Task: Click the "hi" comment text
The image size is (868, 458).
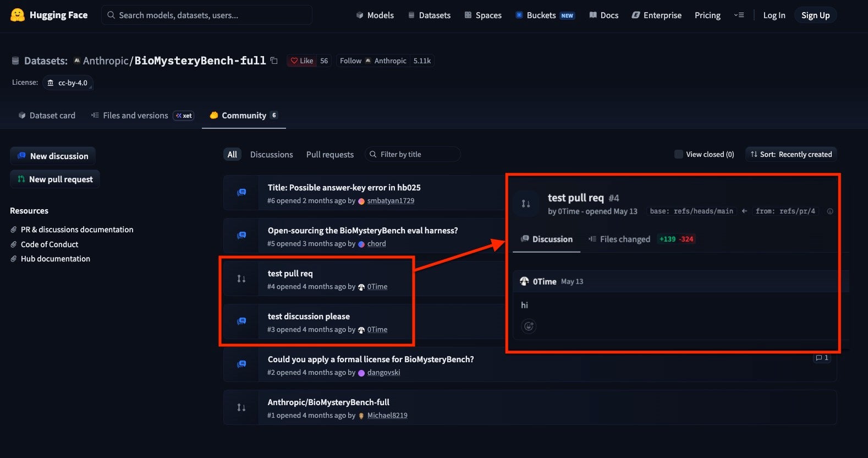Action: pos(524,305)
